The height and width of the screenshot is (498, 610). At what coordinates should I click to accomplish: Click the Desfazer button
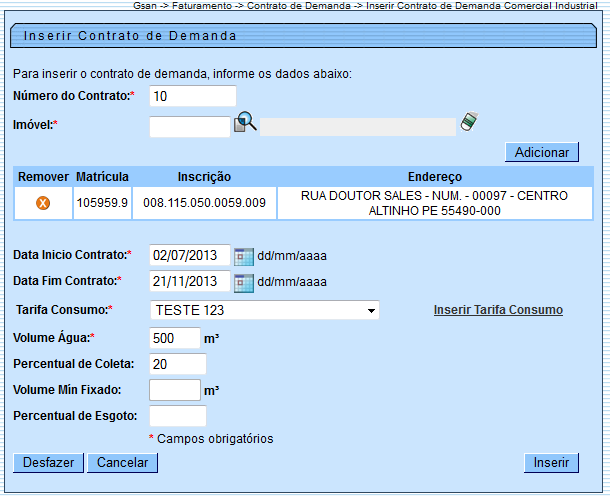click(x=47, y=463)
